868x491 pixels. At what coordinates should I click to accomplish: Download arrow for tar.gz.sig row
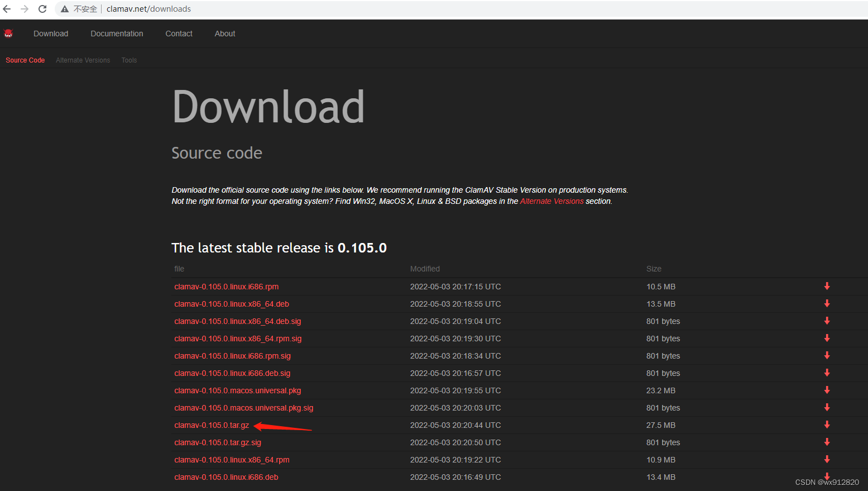pyautogui.click(x=827, y=442)
